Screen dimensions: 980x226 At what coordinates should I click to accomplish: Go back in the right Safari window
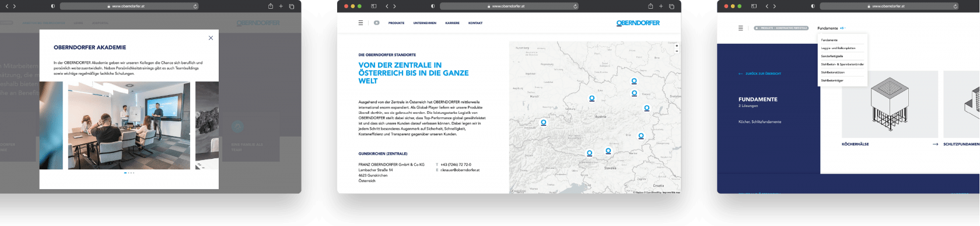766,6
